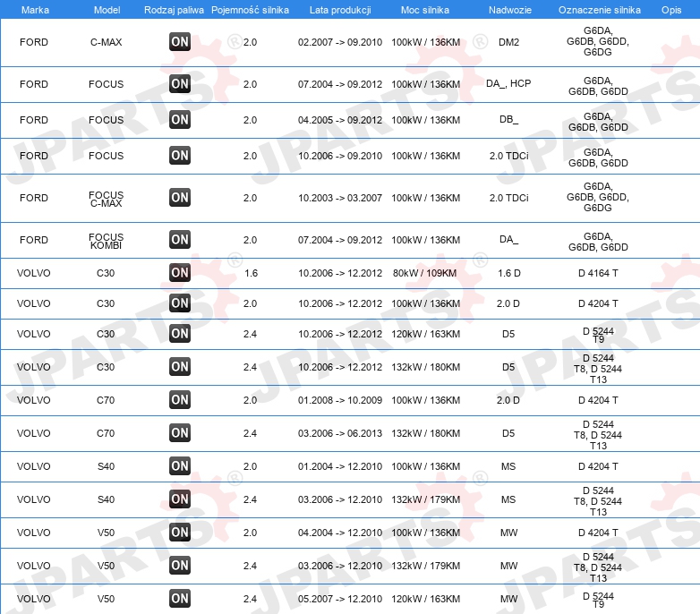The image size is (700, 614).
Task: Click the Model column header
Action: point(107,10)
